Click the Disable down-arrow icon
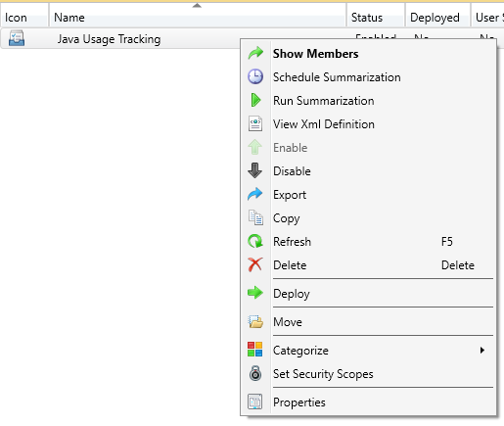The width and height of the screenshot is (504, 426). [255, 170]
